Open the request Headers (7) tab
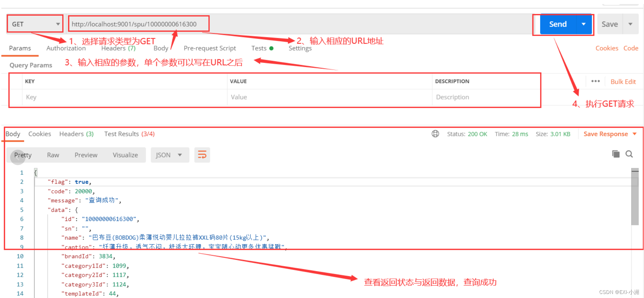 [118, 48]
